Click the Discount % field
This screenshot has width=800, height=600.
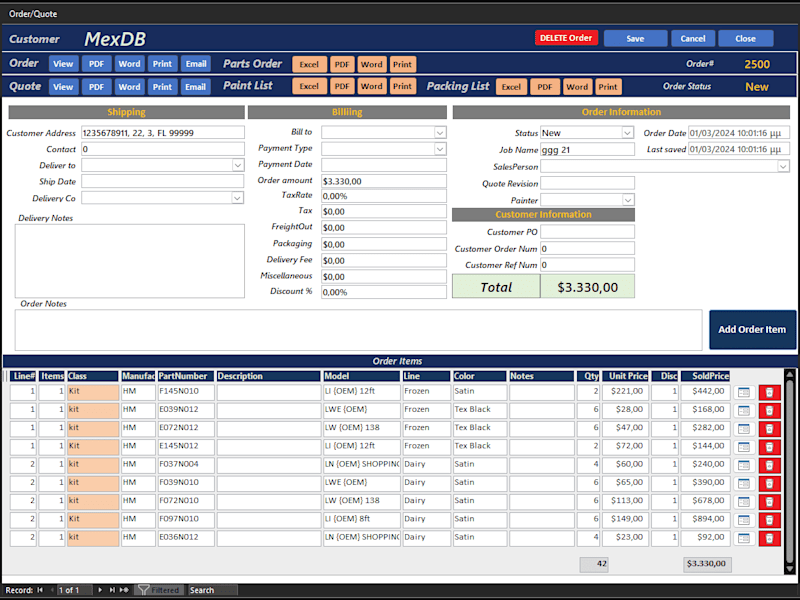tap(384, 292)
